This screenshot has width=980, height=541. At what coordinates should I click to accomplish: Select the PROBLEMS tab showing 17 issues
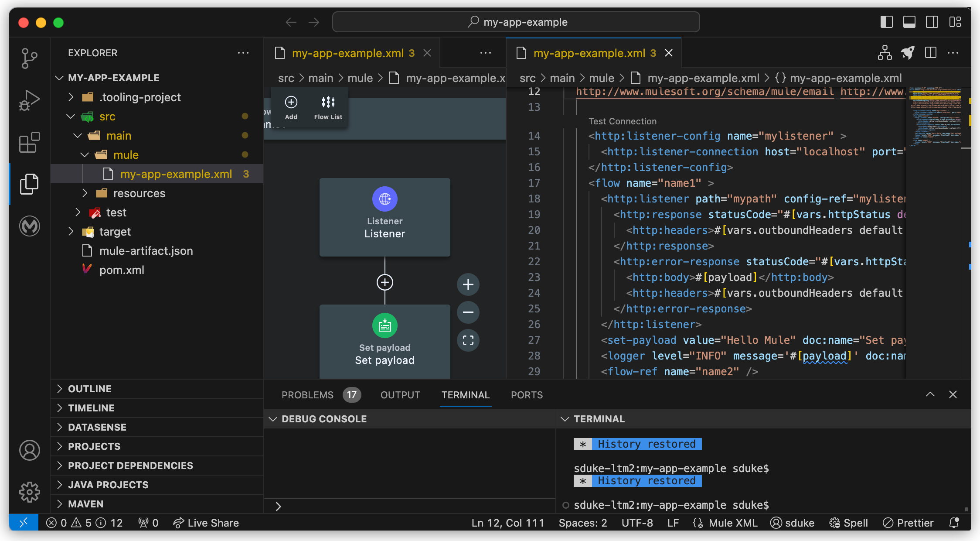click(317, 394)
